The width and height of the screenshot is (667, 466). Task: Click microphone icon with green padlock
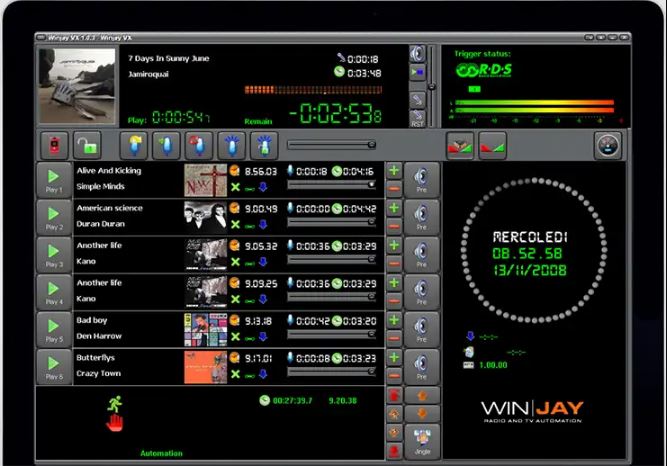[264, 145]
